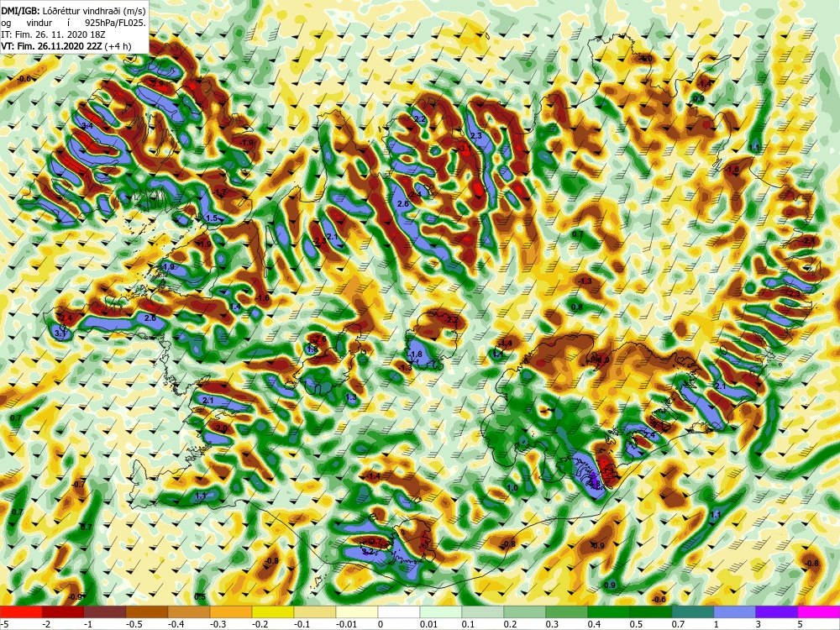Image resolution: width=840 pixels, height=630 pixels.
Task: Click the '3.4' value on the map
Action: (87, 126)
